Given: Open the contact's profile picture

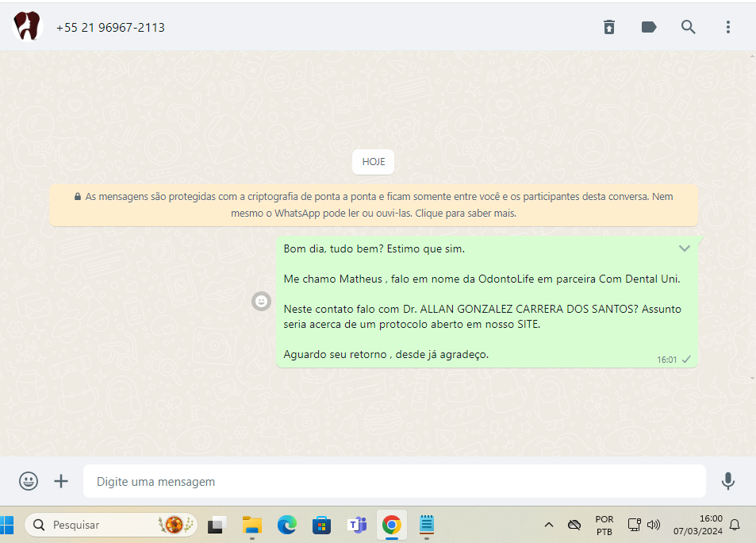Looking at the screenshot, I should pyautogui.click(x=28, y=26).
